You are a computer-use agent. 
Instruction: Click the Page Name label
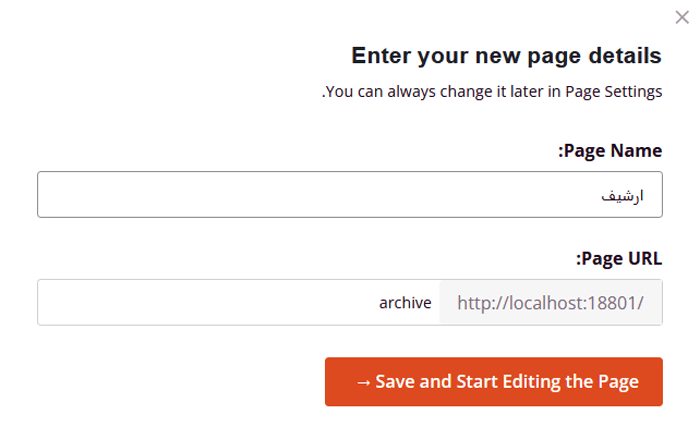(610, 151)
